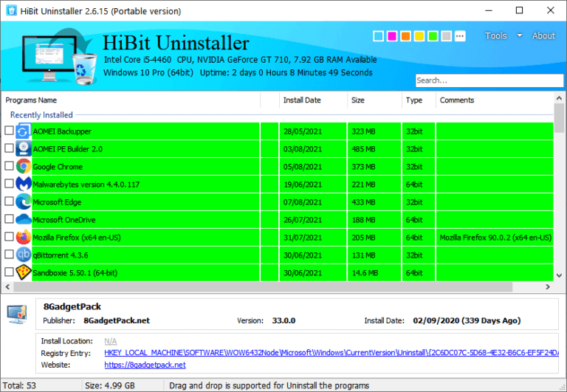Click the 8GadgetPack.net publisher value

click(117, 320)
